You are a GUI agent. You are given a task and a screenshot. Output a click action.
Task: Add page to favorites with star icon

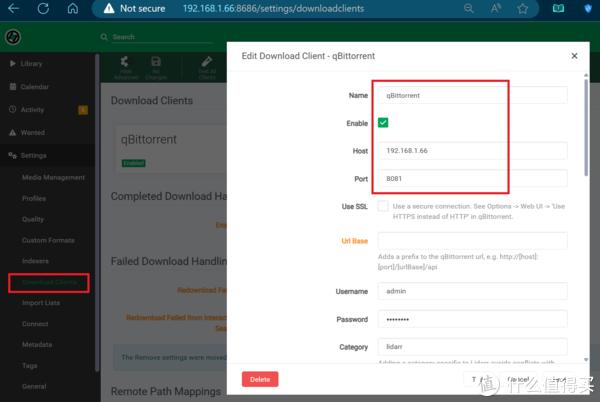click(522, 8)
